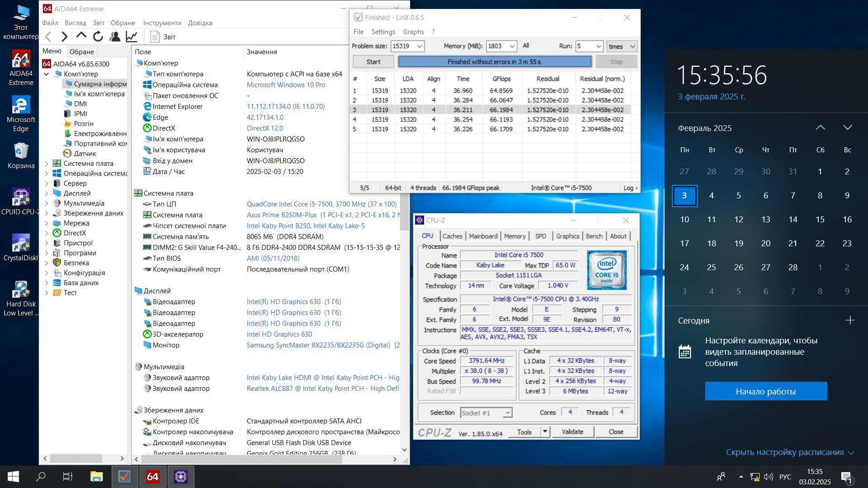This screenshot has height=488, width=868.
Task: Refresh the AIDA64 report view
Action: click(x=98, y=37)
